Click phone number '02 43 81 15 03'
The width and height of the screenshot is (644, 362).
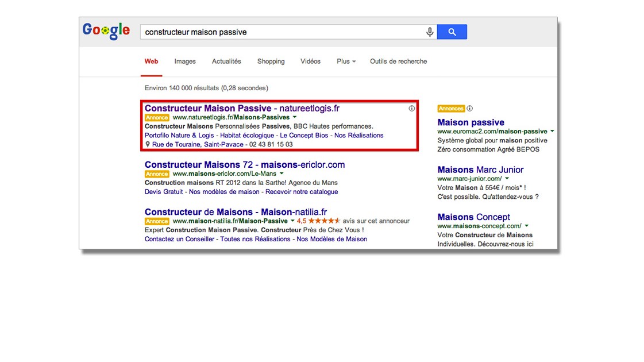point(271,144)
